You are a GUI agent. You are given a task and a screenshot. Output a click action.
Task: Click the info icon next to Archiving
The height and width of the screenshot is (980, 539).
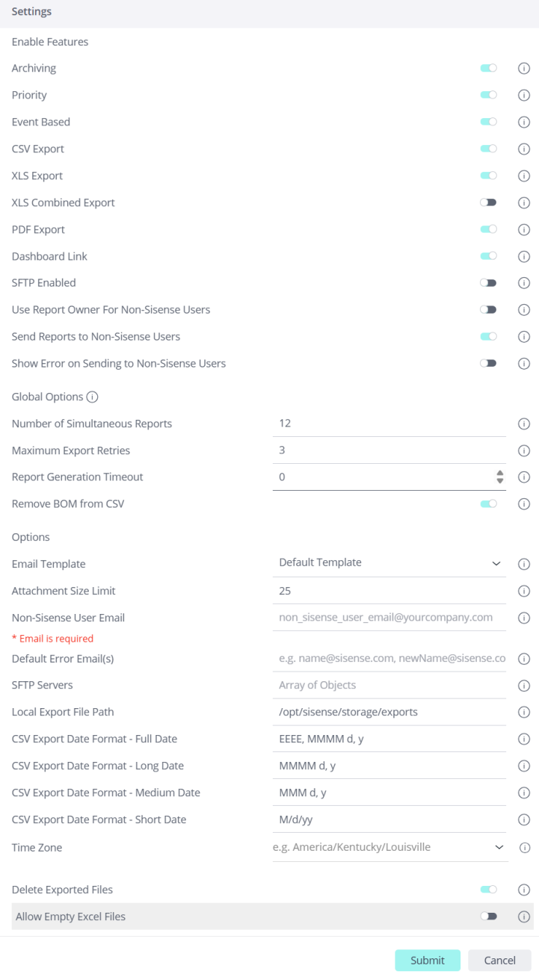(x=524, y=69)
